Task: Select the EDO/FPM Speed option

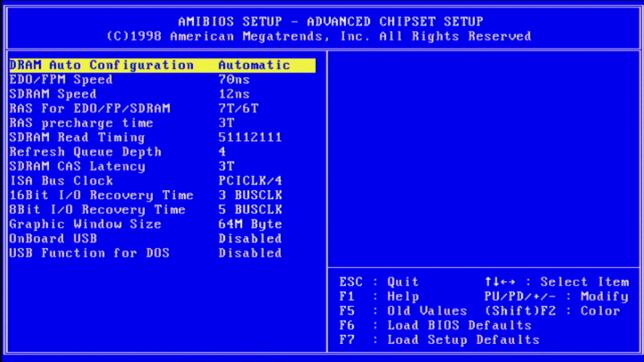Action: (61, 80)
